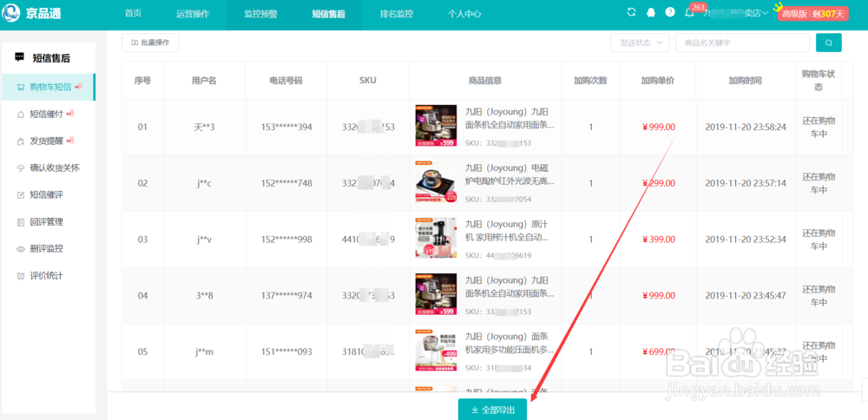Click the list icon beside 回评管理
Image resolution: width=868 pixels, height=420 pixels.
[21, 222]
